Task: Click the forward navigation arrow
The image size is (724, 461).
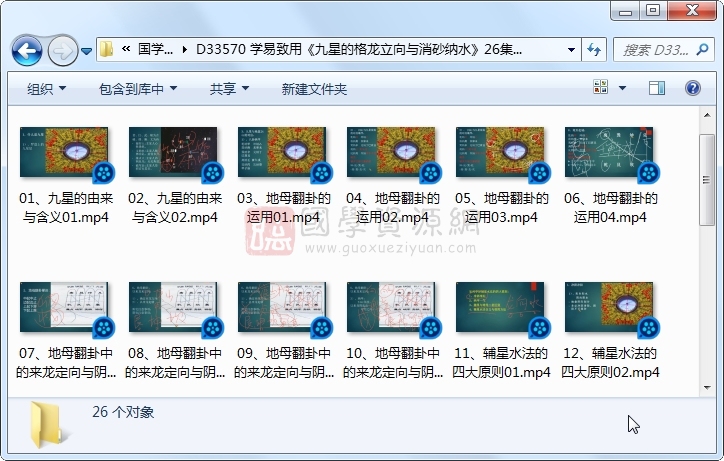Action: [62, 50]
